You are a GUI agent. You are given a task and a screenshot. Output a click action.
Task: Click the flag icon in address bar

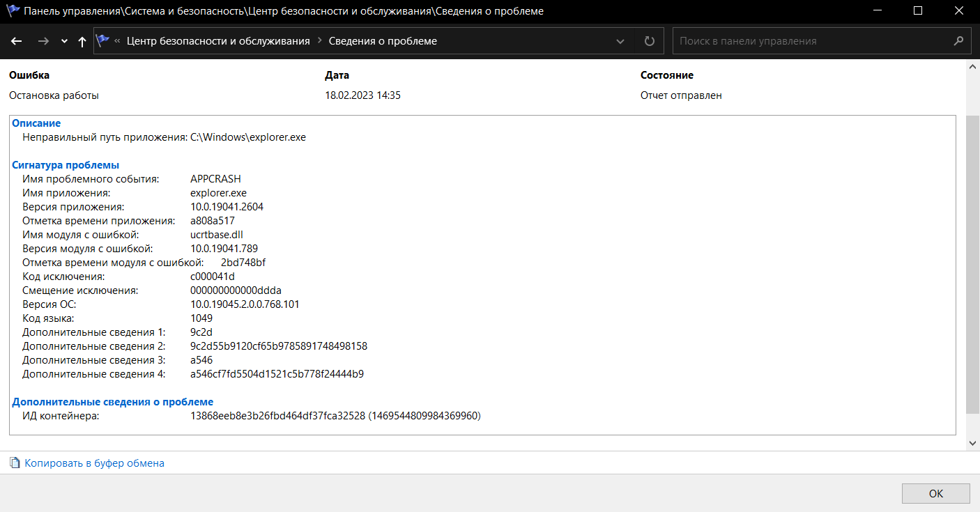pos(103,41)
